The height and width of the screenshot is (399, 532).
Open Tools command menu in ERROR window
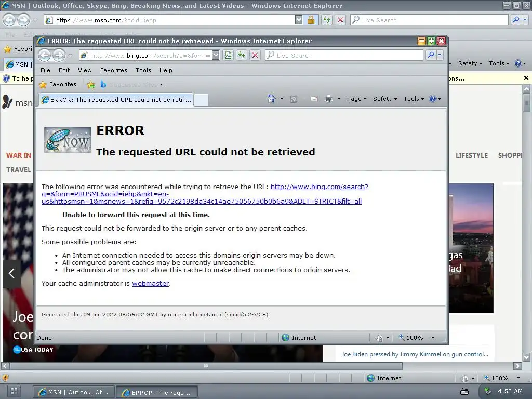(414, 99)
